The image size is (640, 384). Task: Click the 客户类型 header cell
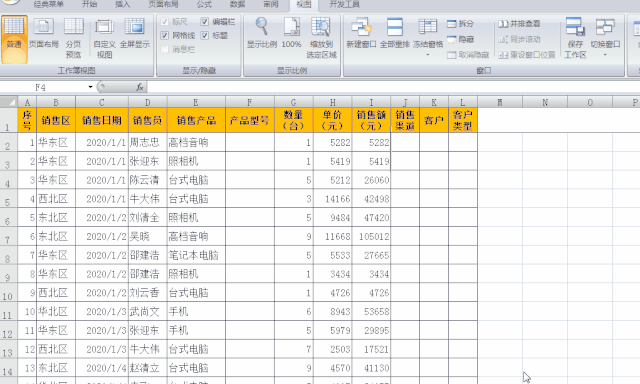(x=463, y=120)
